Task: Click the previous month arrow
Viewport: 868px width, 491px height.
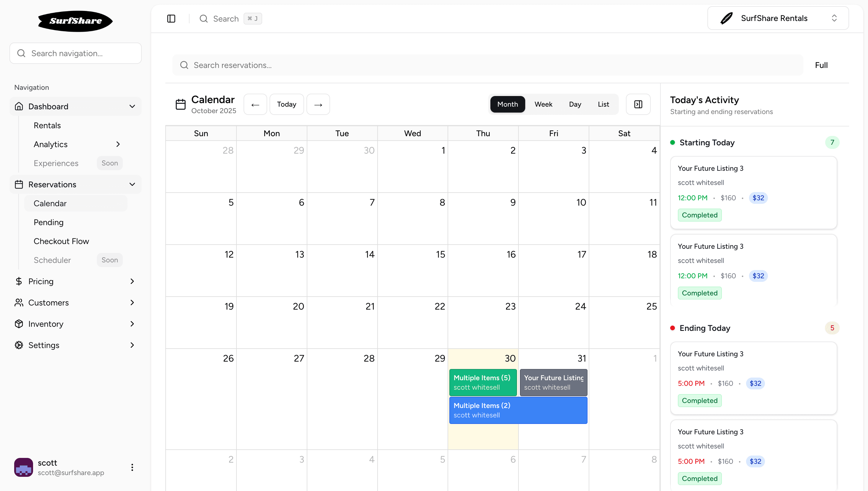Action: click(255, 105)
